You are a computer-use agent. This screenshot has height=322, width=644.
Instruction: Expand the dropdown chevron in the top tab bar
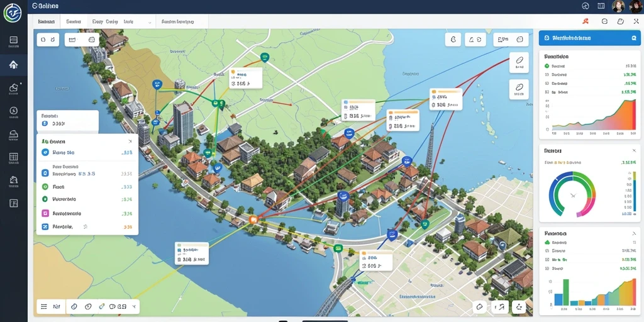click(150, 22)
